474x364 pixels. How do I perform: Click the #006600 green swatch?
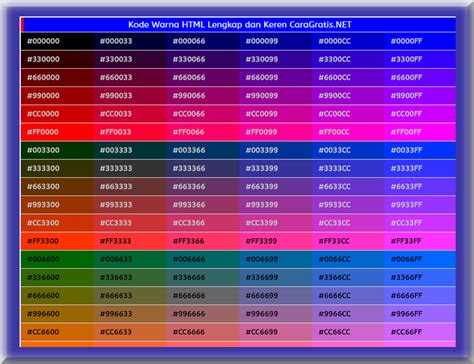(57, 259)
